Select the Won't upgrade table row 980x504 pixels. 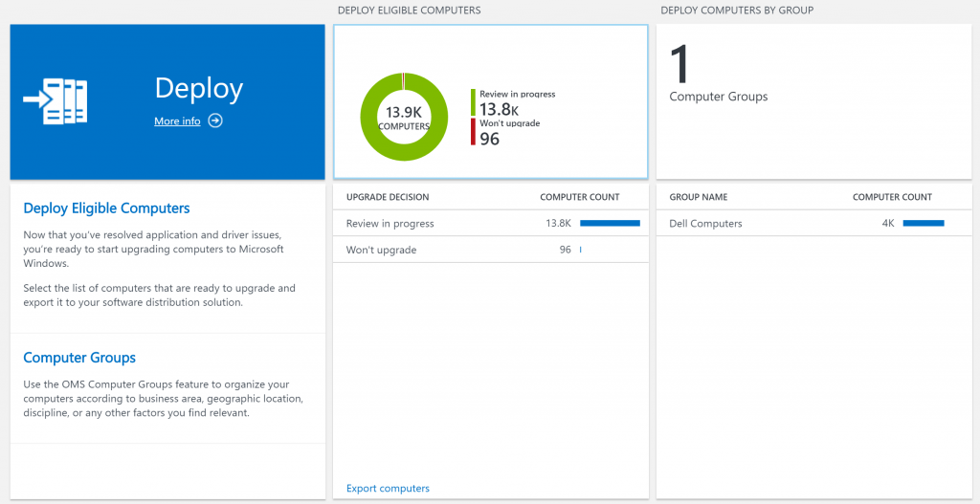pyautogui.click(x=382, y=250)
